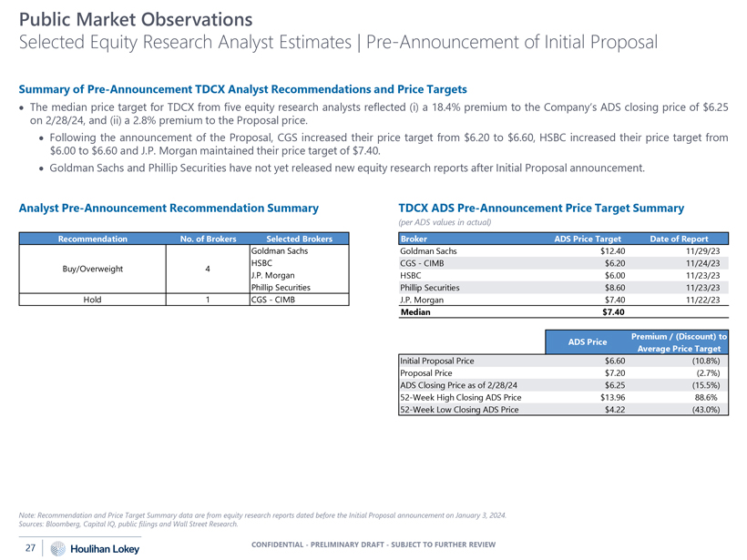Click the $6.20 price target for CGS - CIMB

point(615,263)
